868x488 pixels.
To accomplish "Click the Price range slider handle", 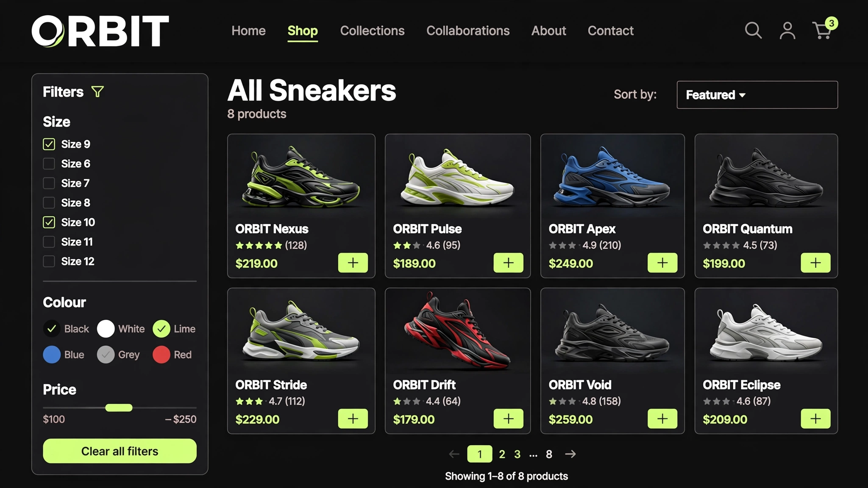I will click(x=119, y=408).
